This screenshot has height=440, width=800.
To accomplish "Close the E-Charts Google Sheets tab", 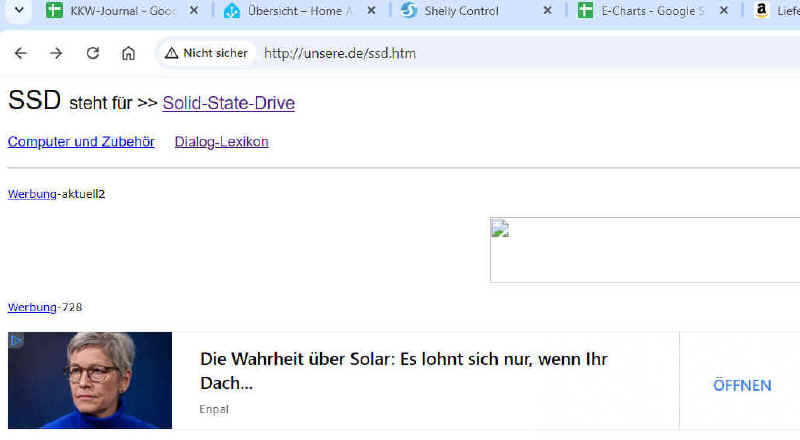I will (724, 11).
